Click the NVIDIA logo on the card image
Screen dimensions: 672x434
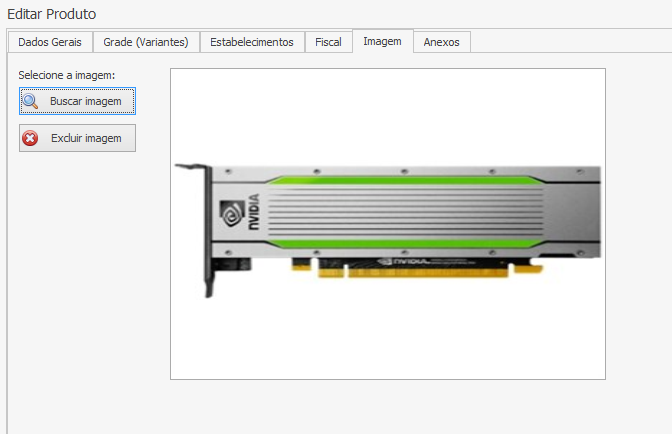coord(230,217)
